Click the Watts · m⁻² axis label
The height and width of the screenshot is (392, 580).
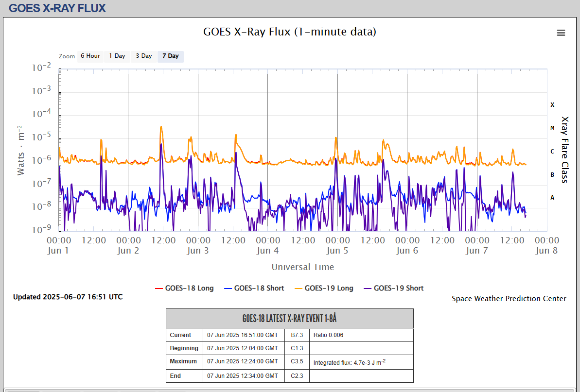point(21,150)
